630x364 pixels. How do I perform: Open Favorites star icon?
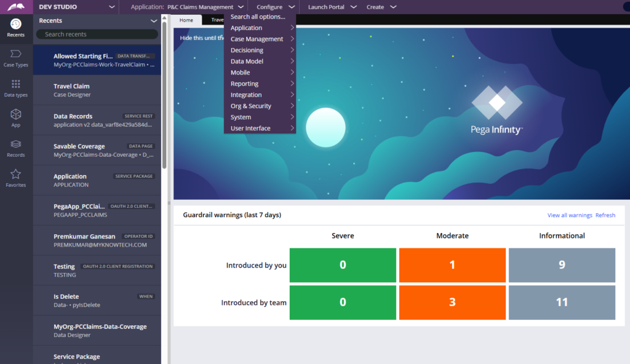pos(15,174)
